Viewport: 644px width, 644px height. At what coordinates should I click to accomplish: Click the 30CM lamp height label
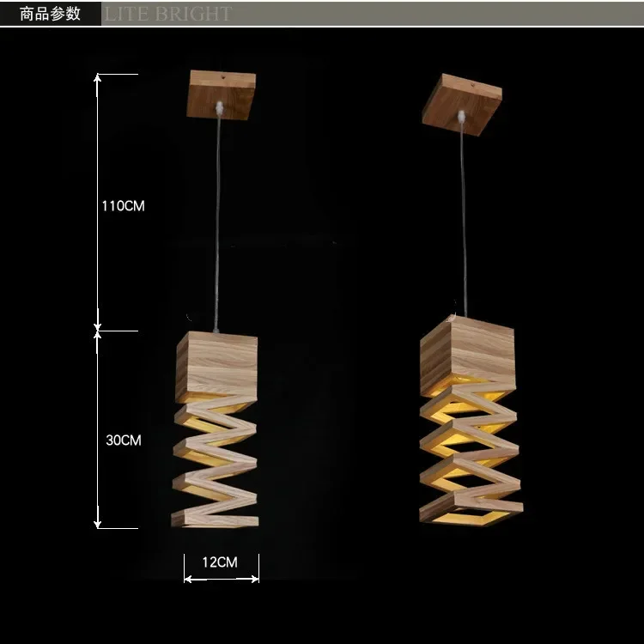[x=124, y=440]
